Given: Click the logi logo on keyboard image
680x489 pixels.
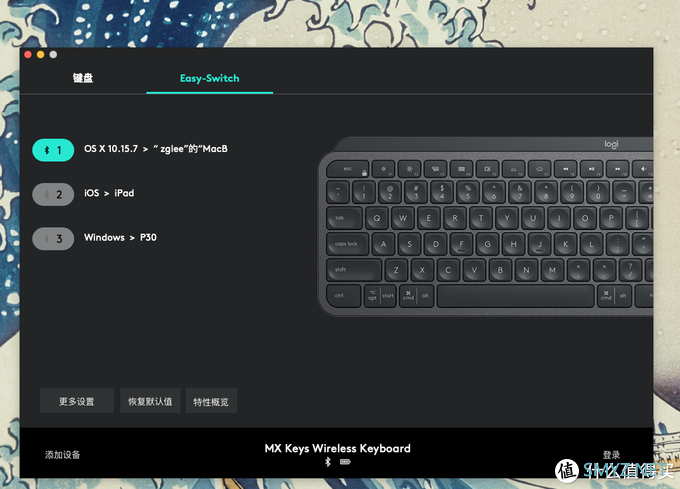Looking at the screenshot, I should coord(611,144).
